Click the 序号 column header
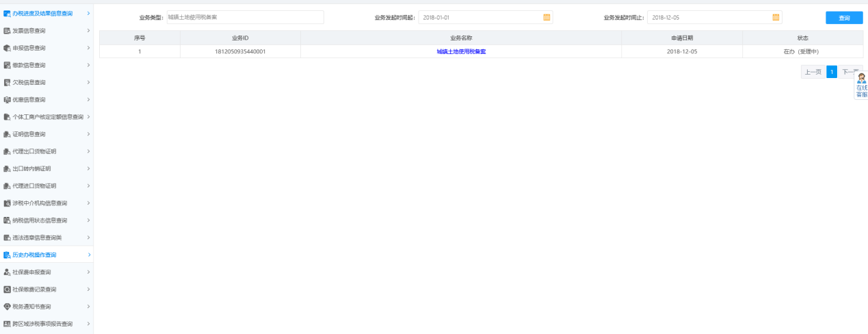The image size is (868, 334). coord(140,38)
